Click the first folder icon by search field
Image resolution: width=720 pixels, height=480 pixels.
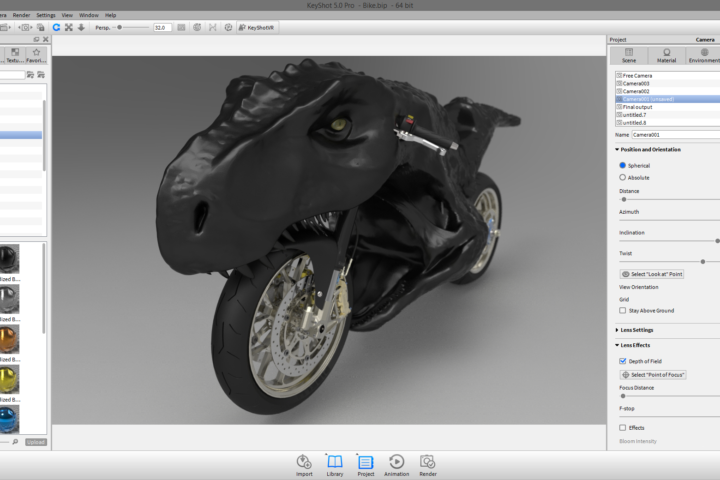[30, 74]
